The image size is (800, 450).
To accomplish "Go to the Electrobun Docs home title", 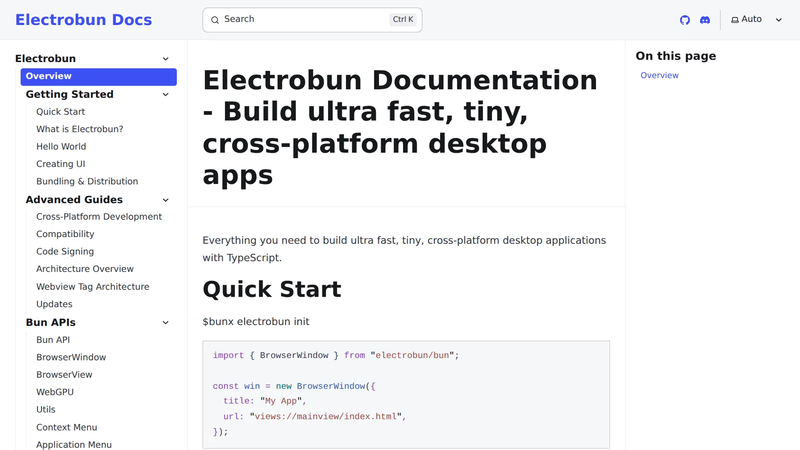I will click(x=84, y=19).
